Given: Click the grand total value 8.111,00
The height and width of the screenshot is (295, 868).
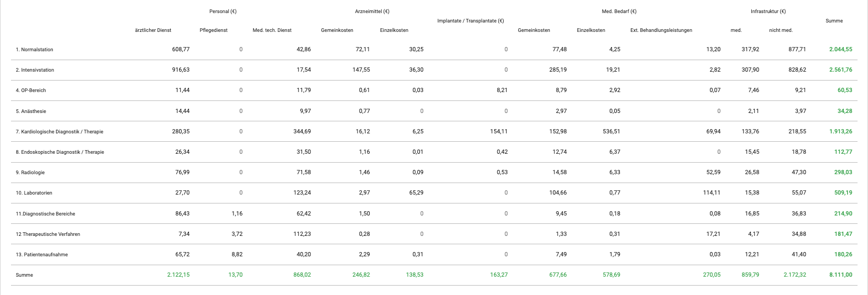Looking at the screenshot, I should coord(840,275).
